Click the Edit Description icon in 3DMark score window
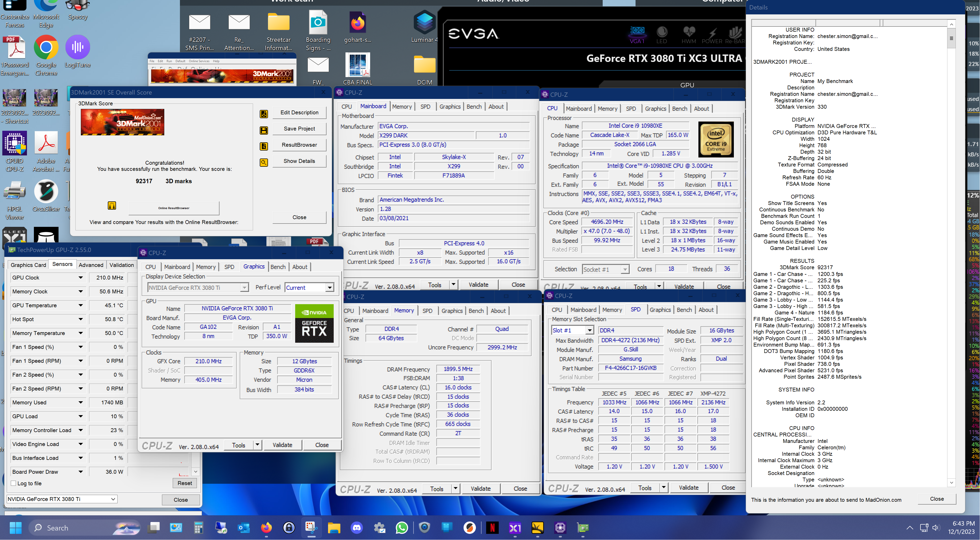980x540 pixels. [264, 114]
